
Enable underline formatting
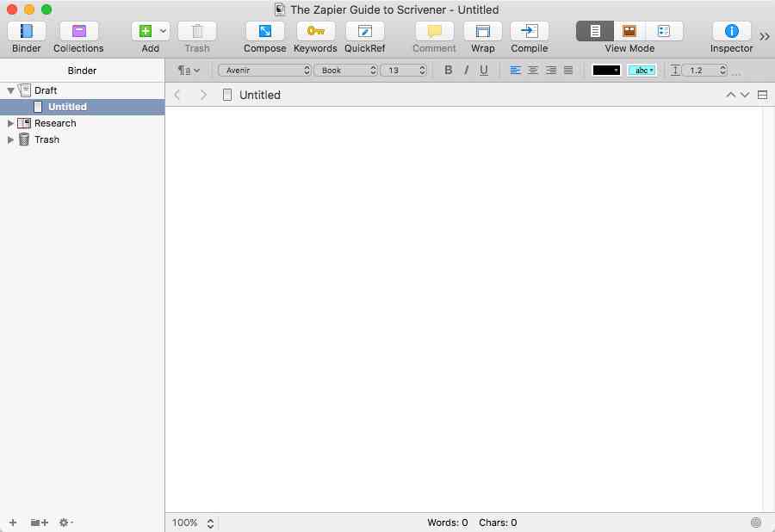483,70
